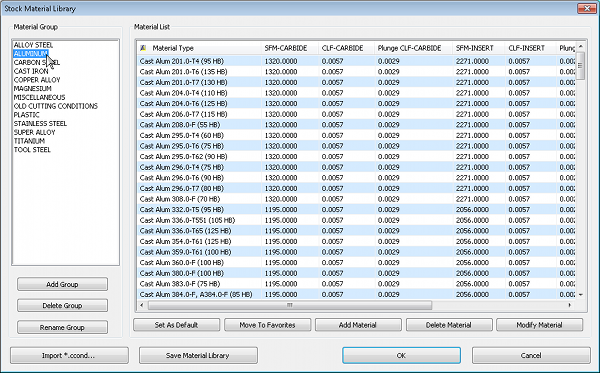Viewport: 600px width, 373px height.
Task: Select row Cast Alum 336.0-T65 (125 HB)
Action: coord(356,231)
